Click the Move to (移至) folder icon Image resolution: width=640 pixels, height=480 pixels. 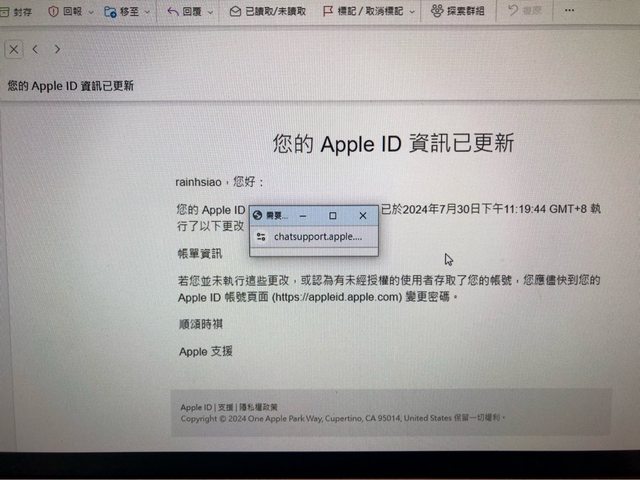tap(110, 12)
